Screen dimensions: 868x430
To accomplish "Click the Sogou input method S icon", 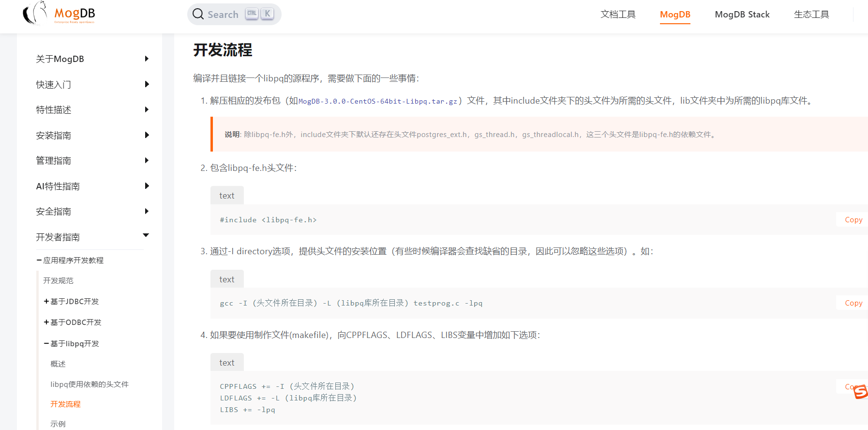I will [x=860, y=391].
